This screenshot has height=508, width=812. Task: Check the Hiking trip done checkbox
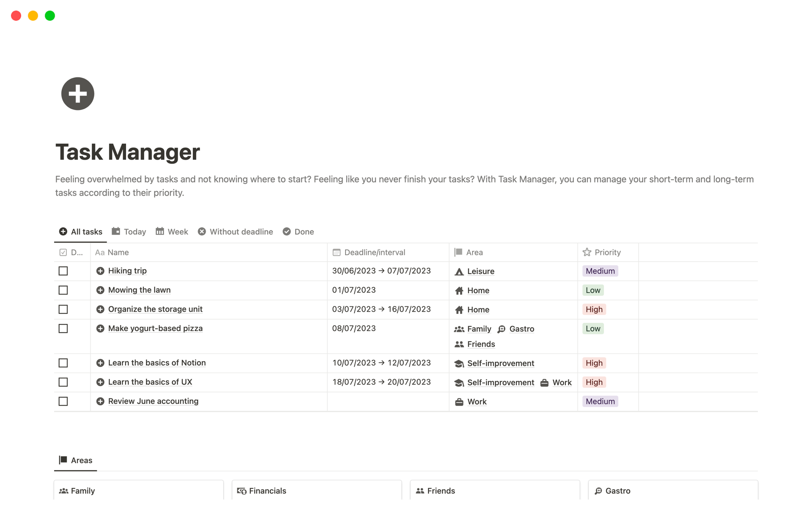(x=63, y=271)
